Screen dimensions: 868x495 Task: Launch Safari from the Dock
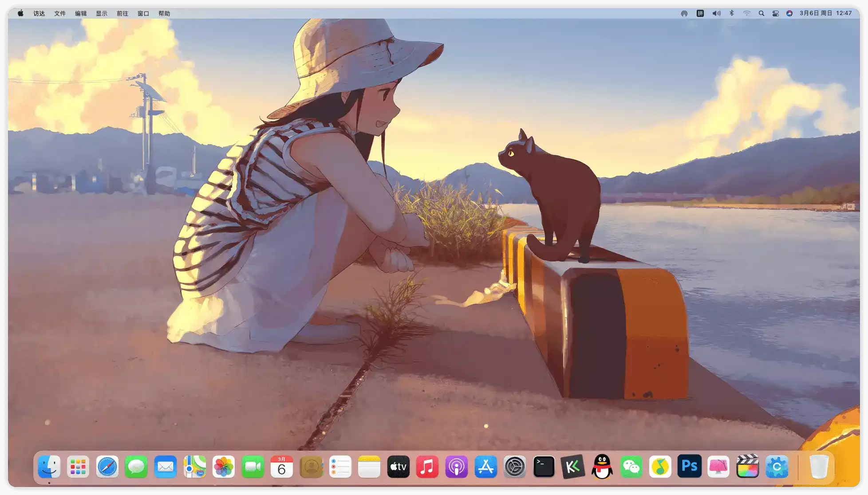click(x=107, y=467)
